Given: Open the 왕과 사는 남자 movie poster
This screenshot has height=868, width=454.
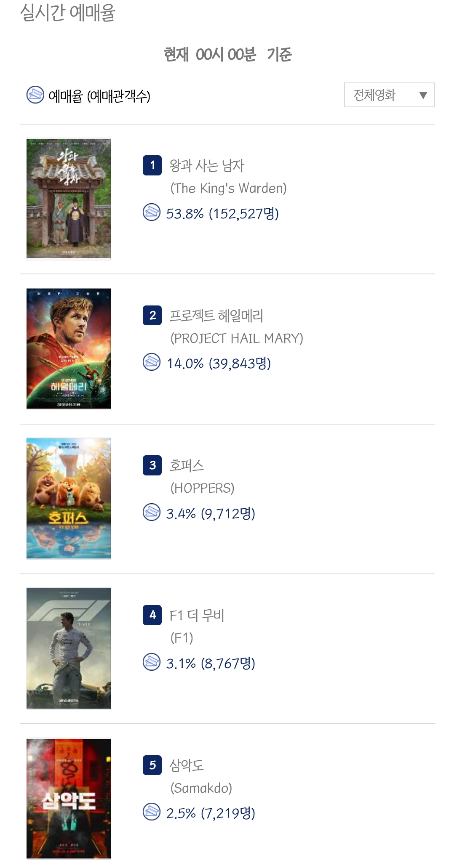Looking at the screenshot, I should (69, 199).
